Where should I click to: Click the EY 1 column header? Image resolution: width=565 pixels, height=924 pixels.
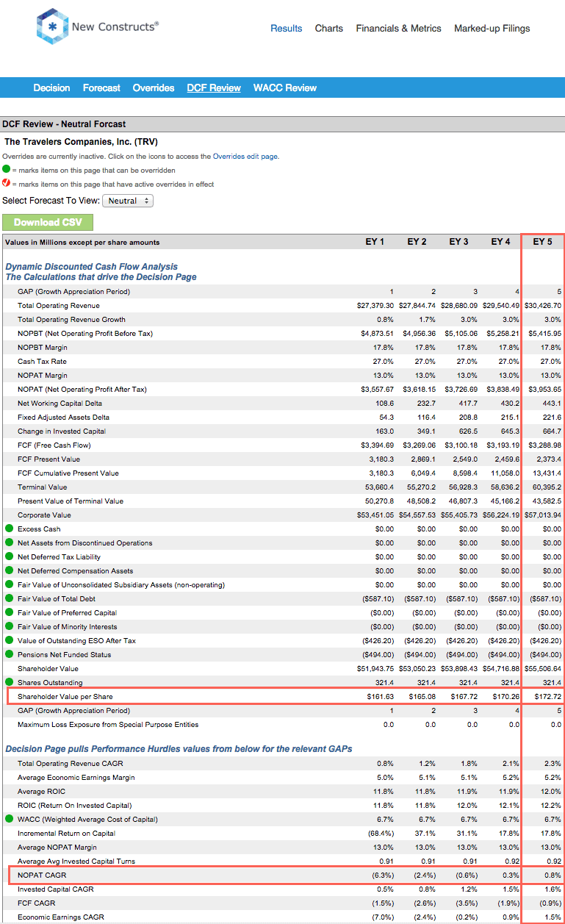coord(375,242)
